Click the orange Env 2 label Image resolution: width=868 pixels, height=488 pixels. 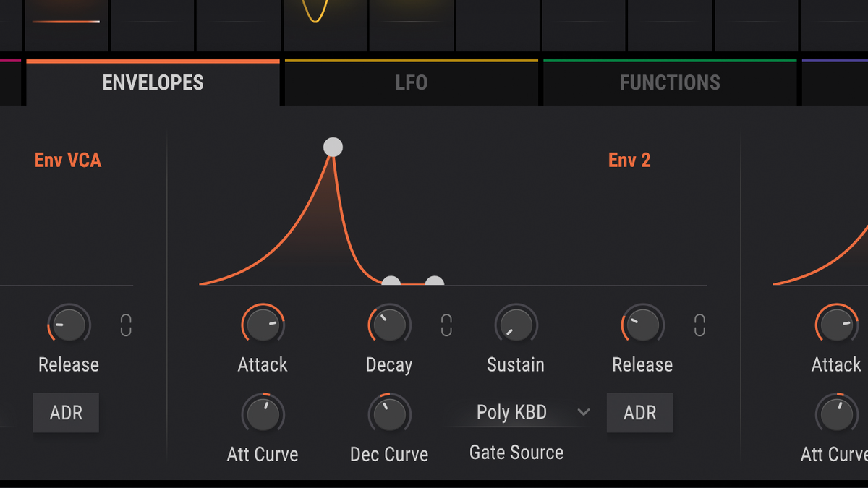click(x=628, y=160)
